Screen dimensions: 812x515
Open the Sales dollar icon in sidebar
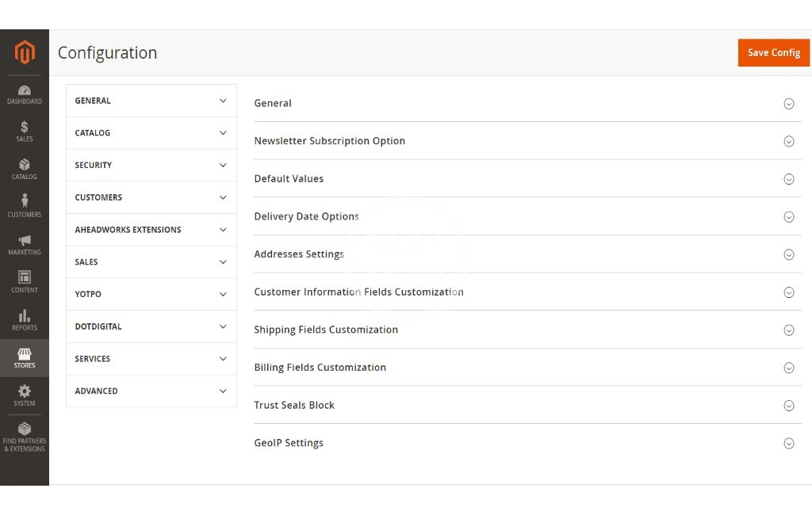tap(25, 128)
